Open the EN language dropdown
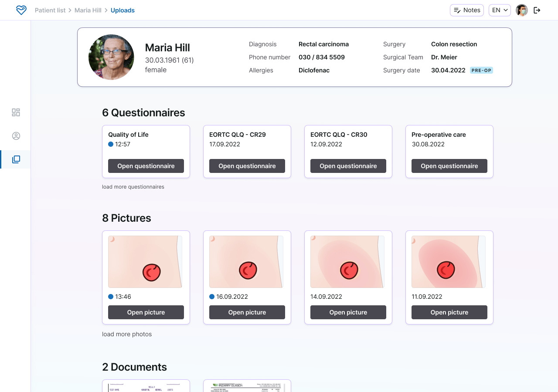 500,10
